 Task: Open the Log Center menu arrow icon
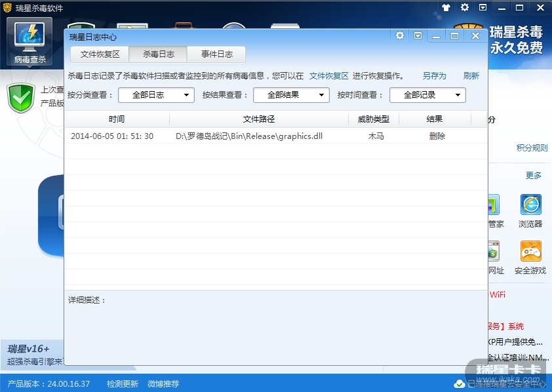coord(418,35)
